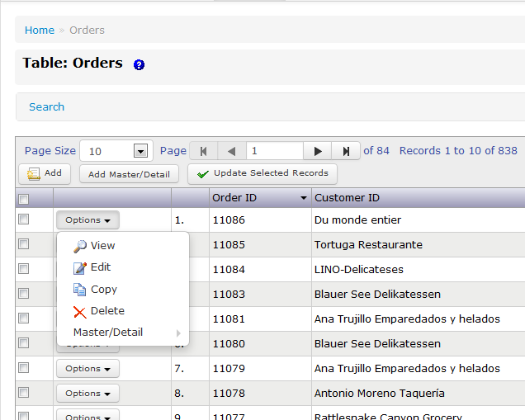Choose View from the Options menu

(x=102, y=246)
